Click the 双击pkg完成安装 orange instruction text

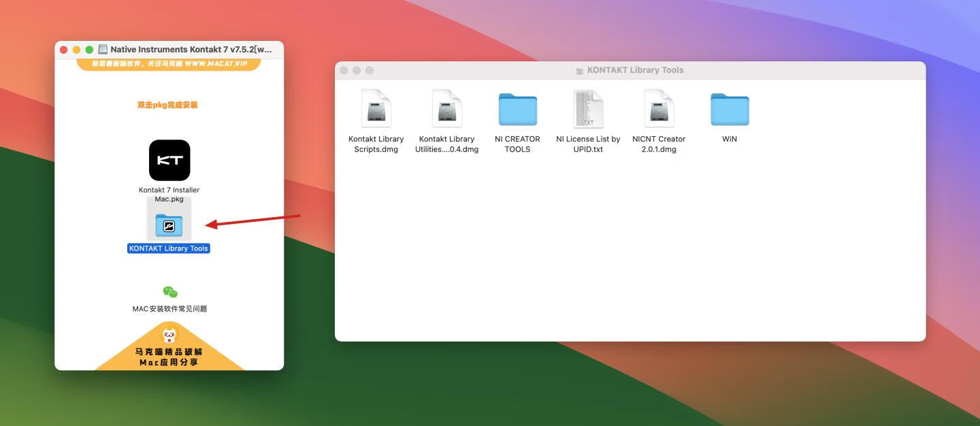coord(167,105)
